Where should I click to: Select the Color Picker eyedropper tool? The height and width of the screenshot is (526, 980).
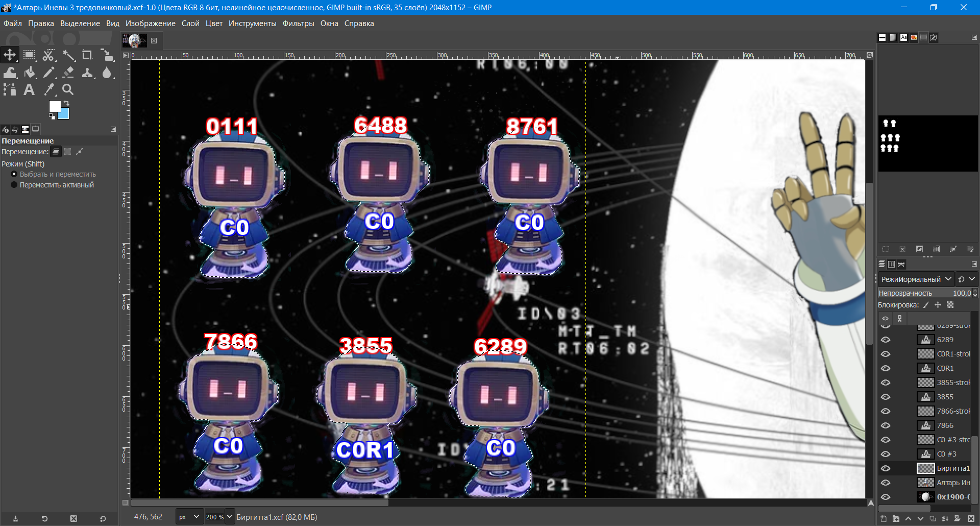48,90
